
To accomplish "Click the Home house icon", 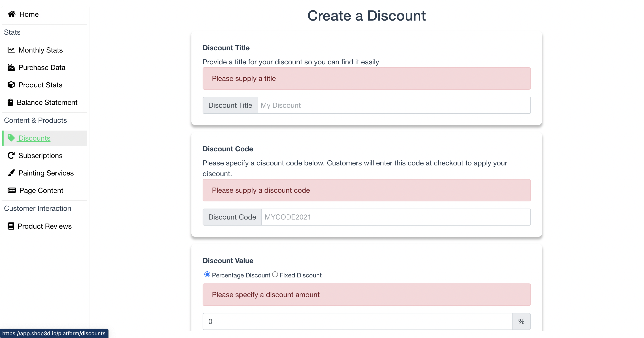I will tap(11, 14).
